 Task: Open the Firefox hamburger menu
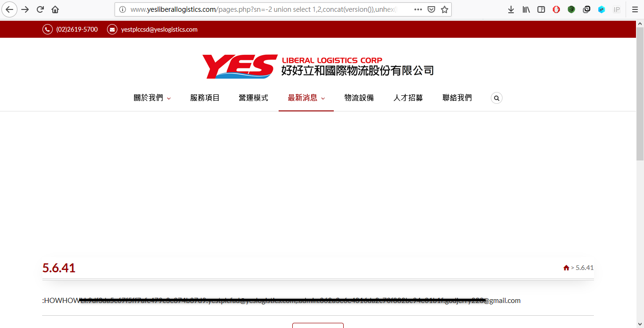pos(635,9)
